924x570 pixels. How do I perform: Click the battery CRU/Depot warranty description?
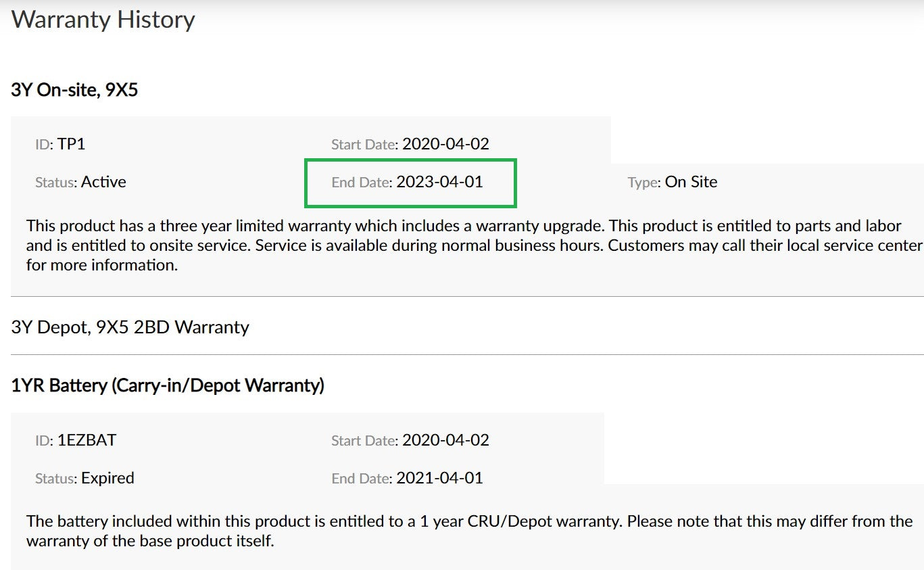click(470, 531)
